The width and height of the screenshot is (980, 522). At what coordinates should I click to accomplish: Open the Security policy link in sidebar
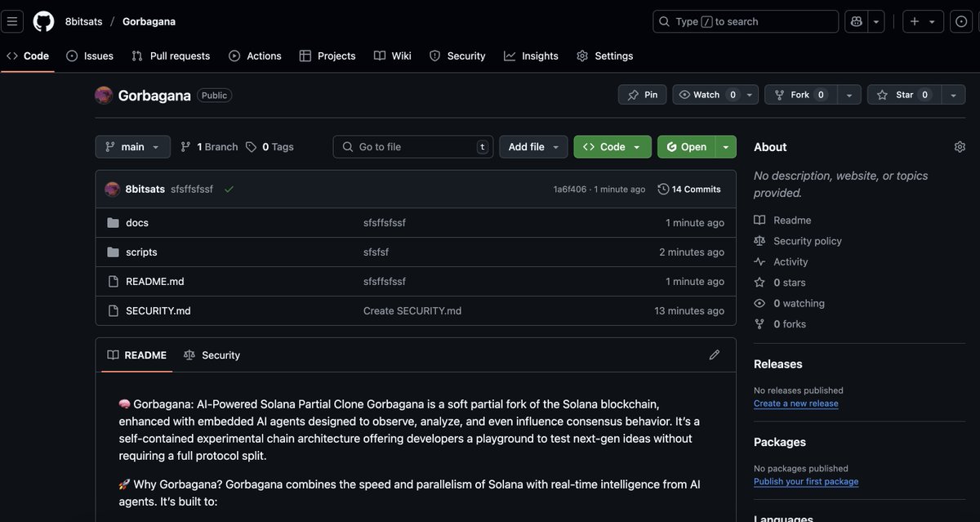[798, 241]
